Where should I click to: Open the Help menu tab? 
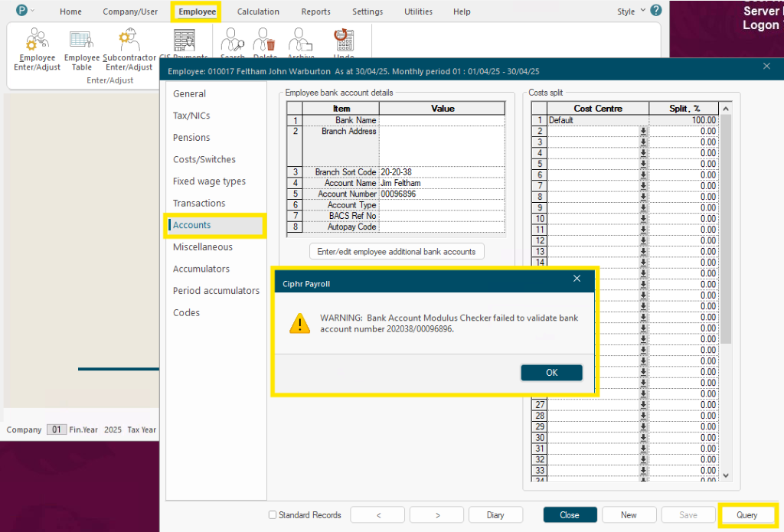tap(462, 11)
